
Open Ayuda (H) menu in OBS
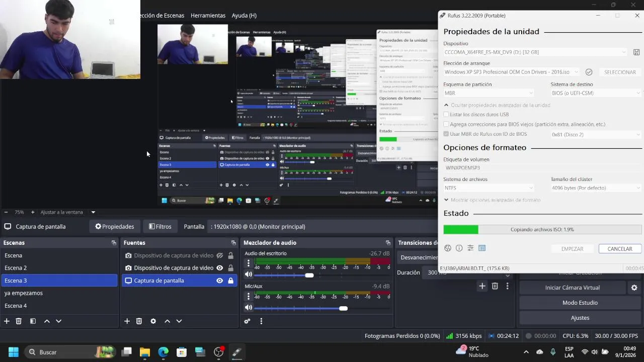pos(244,16)
